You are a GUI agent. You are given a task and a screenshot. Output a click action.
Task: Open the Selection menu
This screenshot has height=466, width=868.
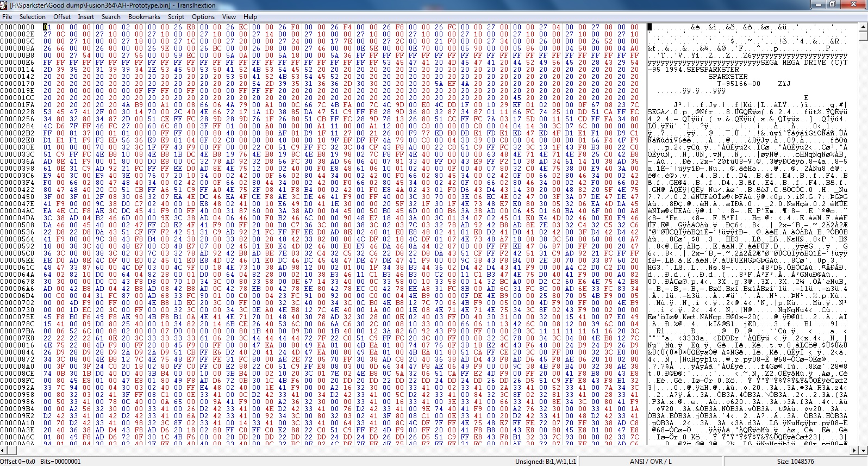point(33,17)
